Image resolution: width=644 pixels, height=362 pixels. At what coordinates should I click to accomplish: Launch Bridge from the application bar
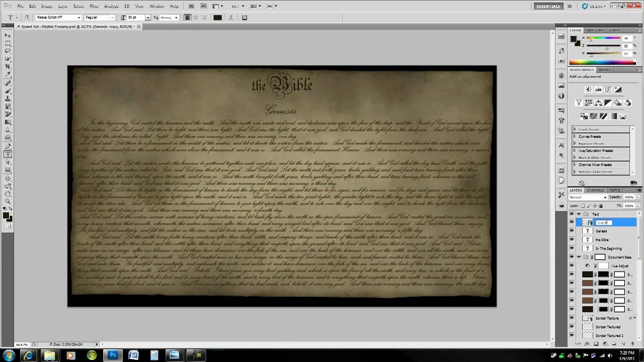click(x=192, y=6)
